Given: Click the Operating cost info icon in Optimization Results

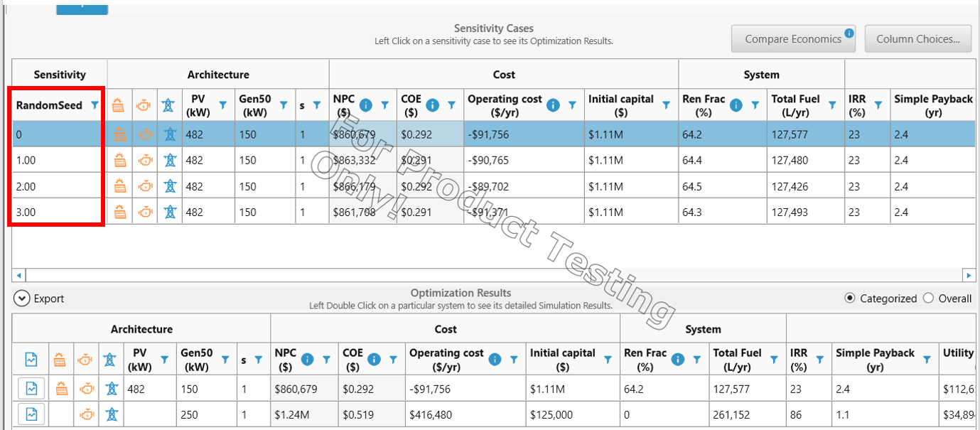Looking at the screenshot, I should [x=495, y=359].
